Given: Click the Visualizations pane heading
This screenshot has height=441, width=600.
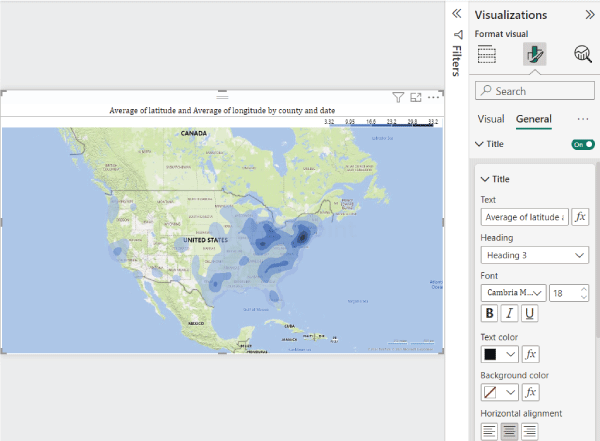Looking at the screenshot, I should [511, 15].
